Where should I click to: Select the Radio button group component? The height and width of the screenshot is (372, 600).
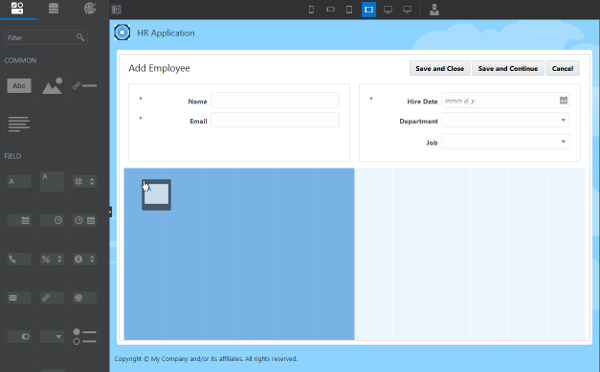tap(85, 336)
